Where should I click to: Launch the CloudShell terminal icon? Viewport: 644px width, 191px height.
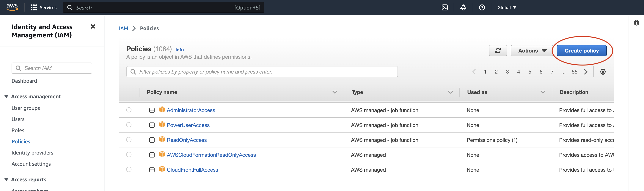pos(444,7)
